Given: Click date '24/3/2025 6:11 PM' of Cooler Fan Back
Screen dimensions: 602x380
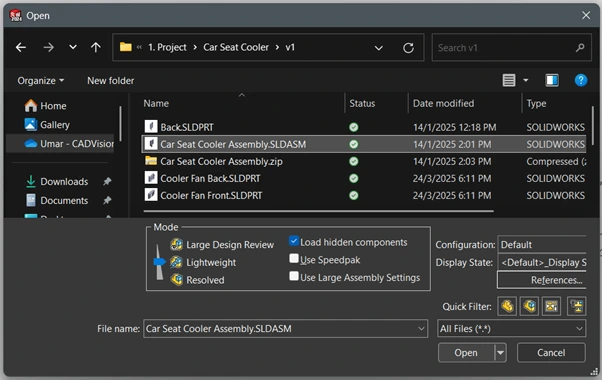Looking at the screenshot, I should click(x=452, y=178).
